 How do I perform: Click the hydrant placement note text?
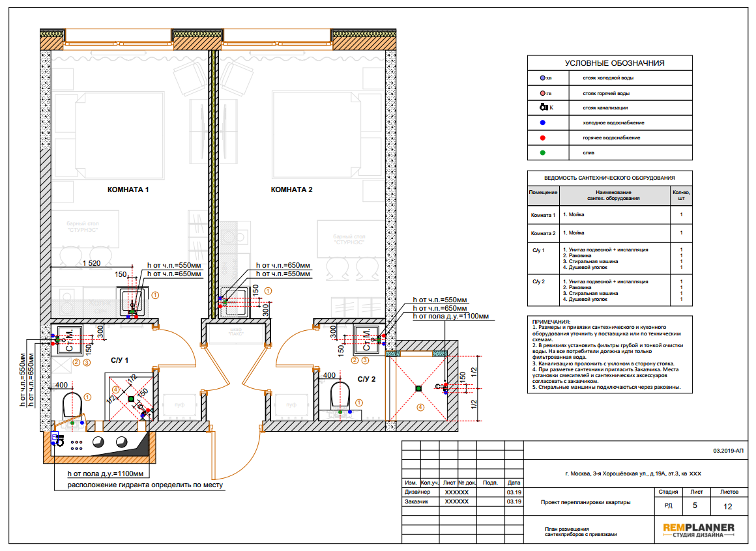[x=145, y=485]
